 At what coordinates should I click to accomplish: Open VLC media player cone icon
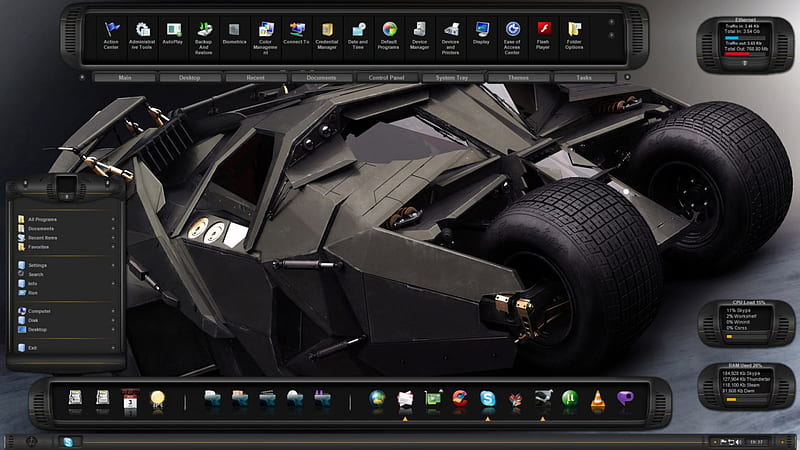click(x=597, y=399)
